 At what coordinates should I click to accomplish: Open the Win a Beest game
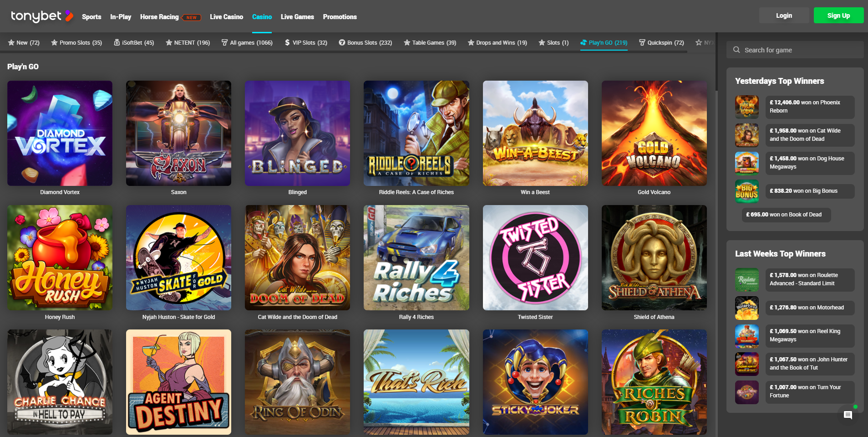point(535,133)
